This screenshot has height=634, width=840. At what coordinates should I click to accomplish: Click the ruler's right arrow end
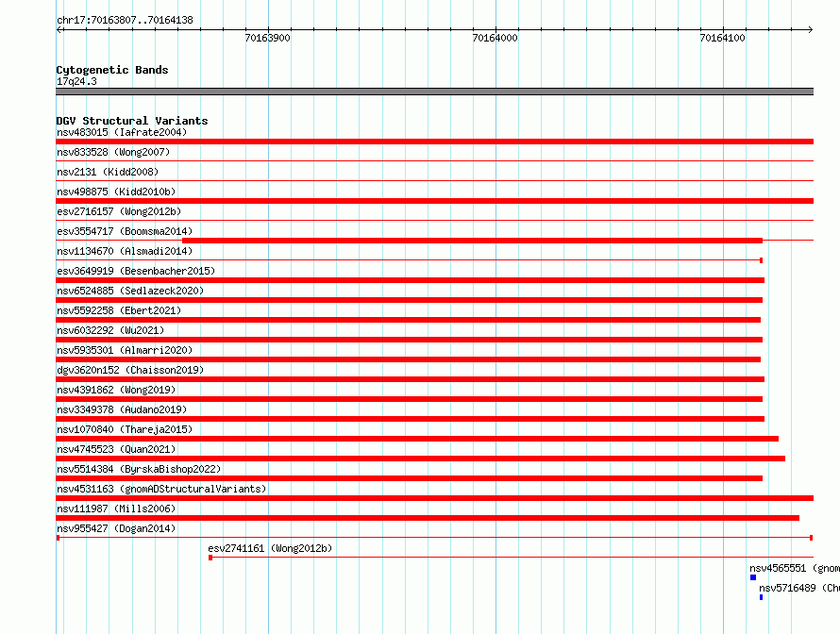click(811, 29)
